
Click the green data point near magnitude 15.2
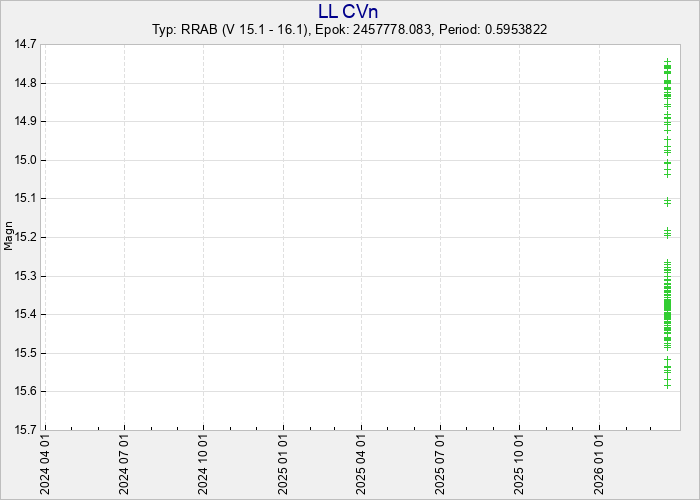pyautogui.click(x=667, y=232)
